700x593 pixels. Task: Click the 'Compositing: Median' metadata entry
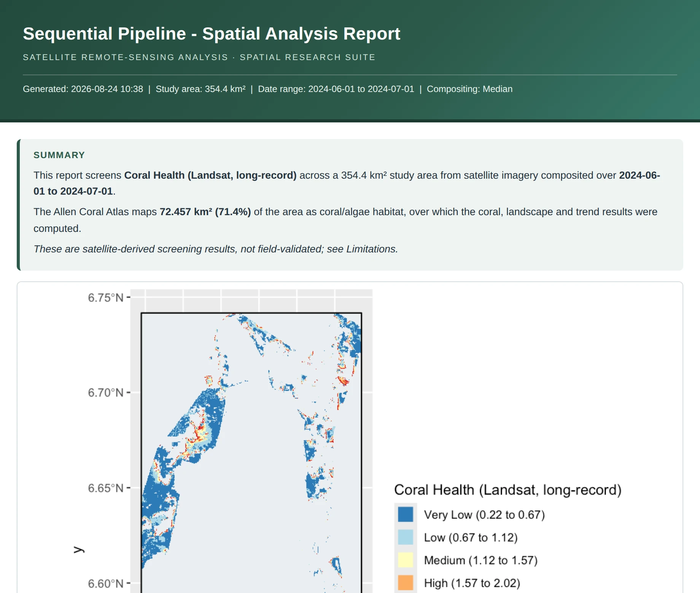tap(469, 89)
